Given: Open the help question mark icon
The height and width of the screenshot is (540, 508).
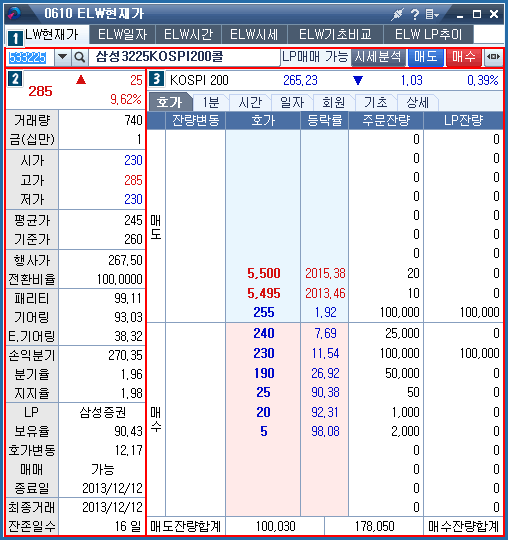Looking at the screenshot, I should tap(415, 14).
